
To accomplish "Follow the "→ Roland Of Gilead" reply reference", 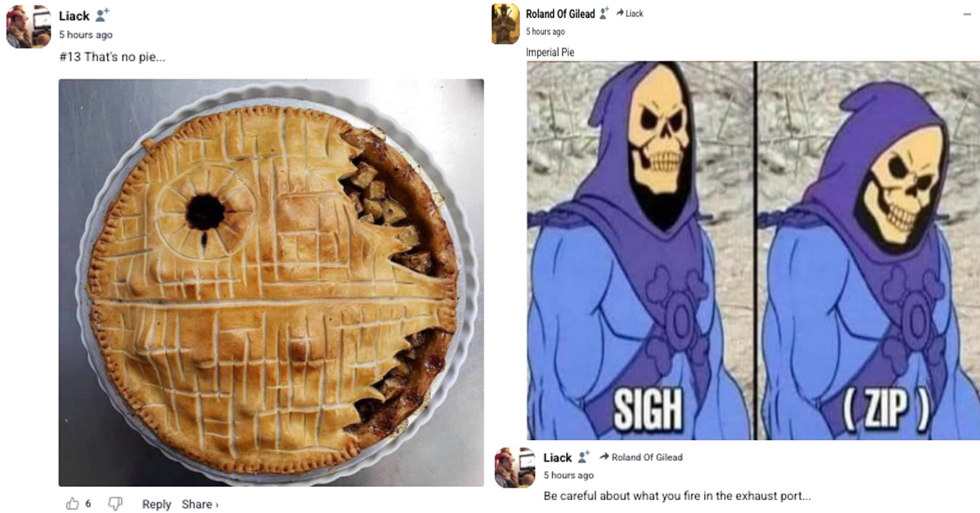I will click(x=641, y=457).
